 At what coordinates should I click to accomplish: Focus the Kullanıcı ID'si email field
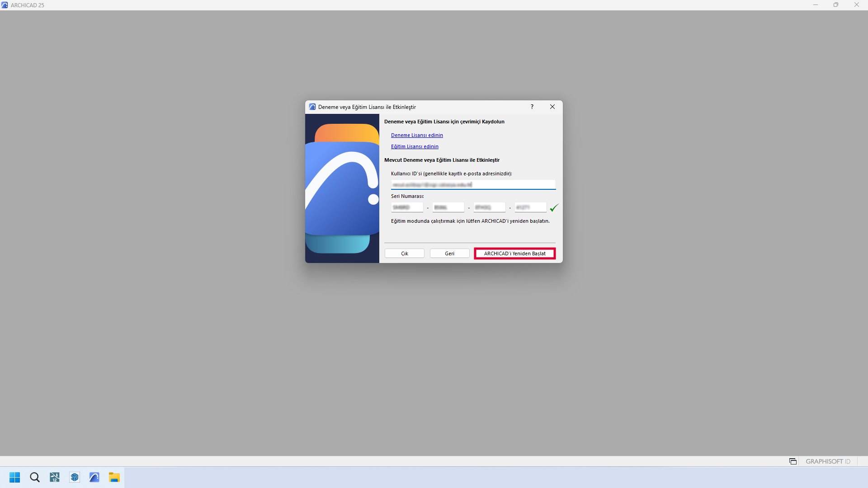(473, 184)
